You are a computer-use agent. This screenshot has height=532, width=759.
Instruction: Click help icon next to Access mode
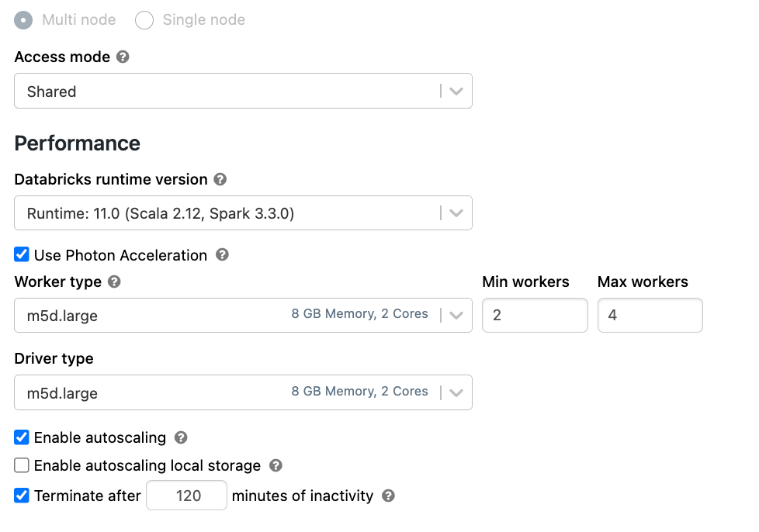(123, 57)
